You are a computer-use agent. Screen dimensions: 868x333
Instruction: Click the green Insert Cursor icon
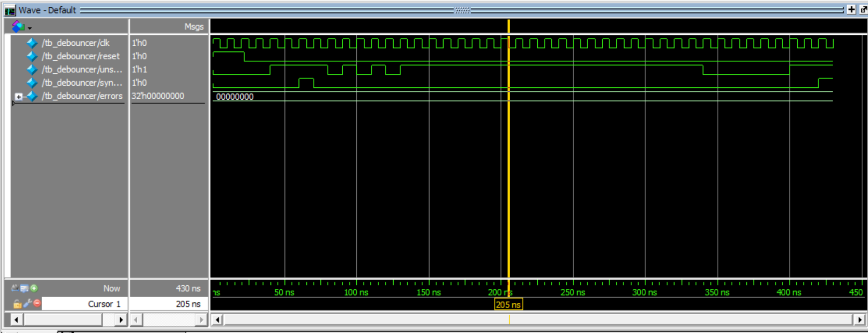pos(34,288)
